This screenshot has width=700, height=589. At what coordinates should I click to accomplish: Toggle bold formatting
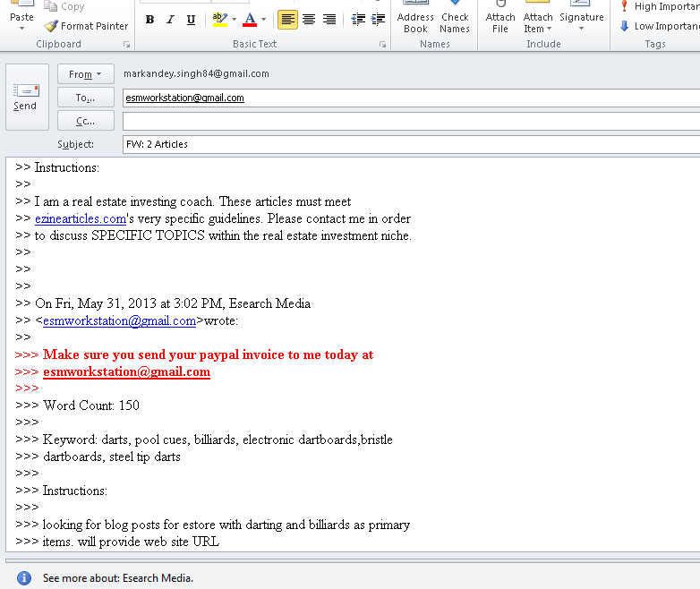(x=150, y=20)
